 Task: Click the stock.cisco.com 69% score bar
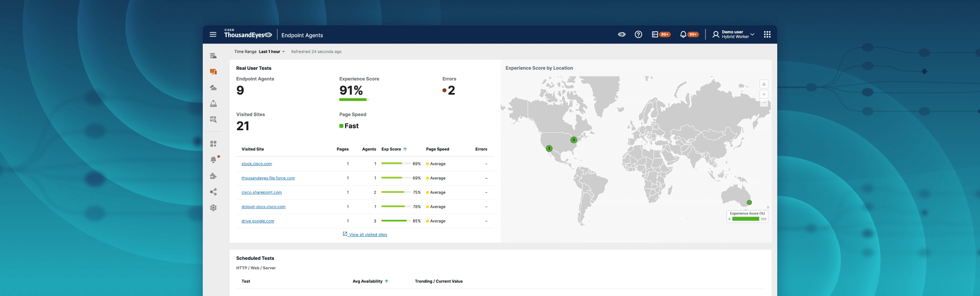point(396,164)
